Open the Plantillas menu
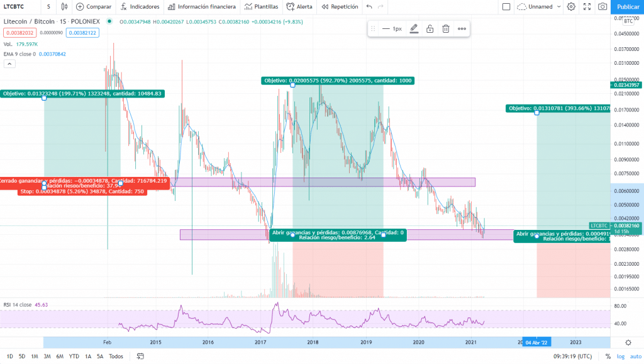 tap(261, 6)
